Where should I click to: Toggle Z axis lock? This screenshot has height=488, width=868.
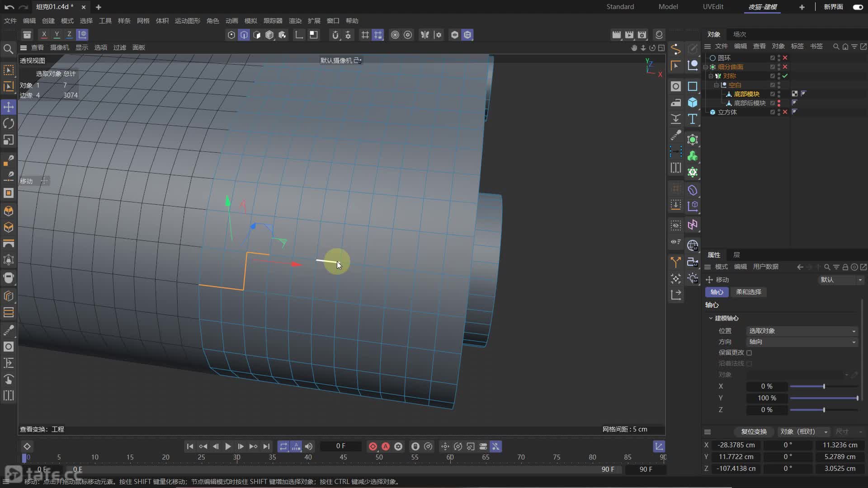(x=69, y=34)
